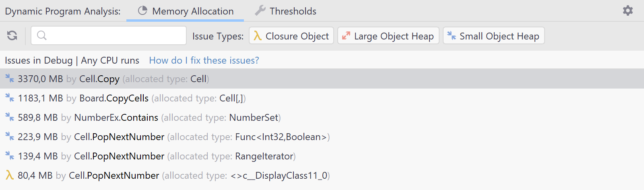Open the Thresholds tab
644x190 pixels.
point(286,11)
